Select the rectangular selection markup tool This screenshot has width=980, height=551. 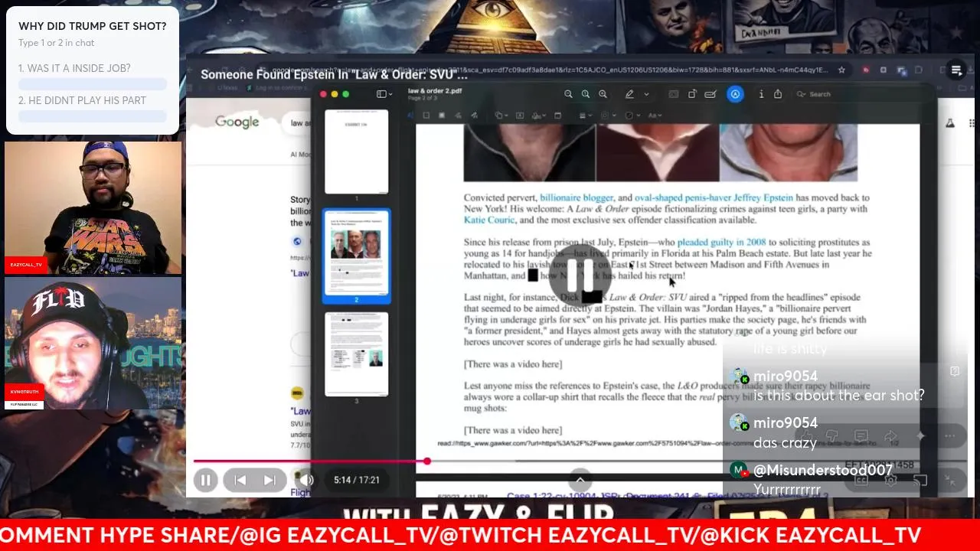click(426, 116)
